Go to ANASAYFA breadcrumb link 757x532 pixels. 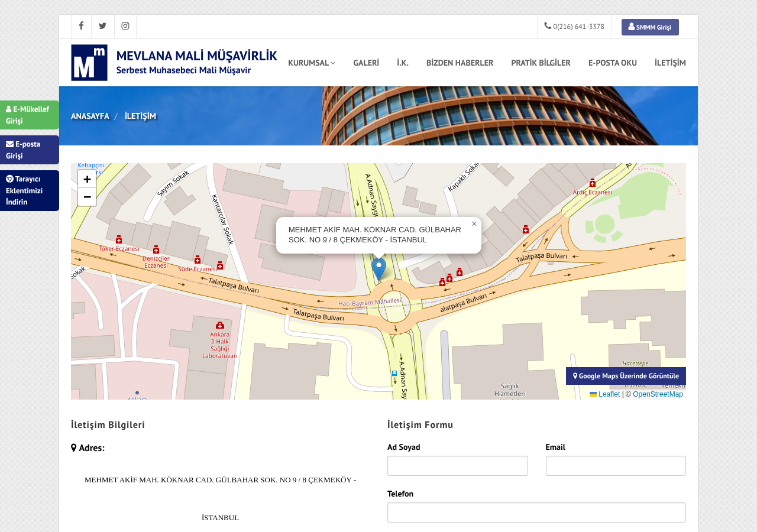click(x=90, y=116)
